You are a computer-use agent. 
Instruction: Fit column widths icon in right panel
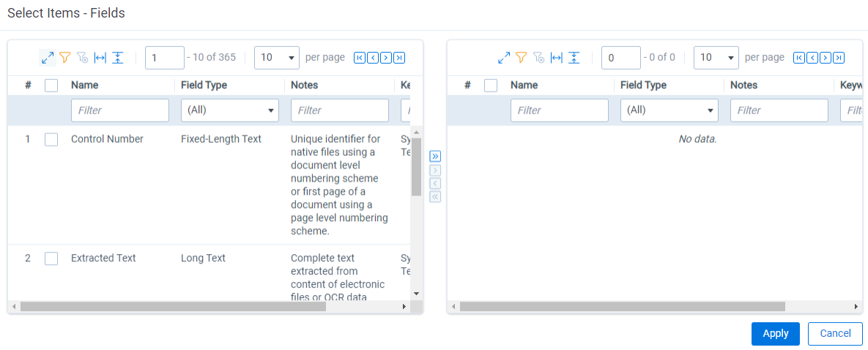pos(557,57)
